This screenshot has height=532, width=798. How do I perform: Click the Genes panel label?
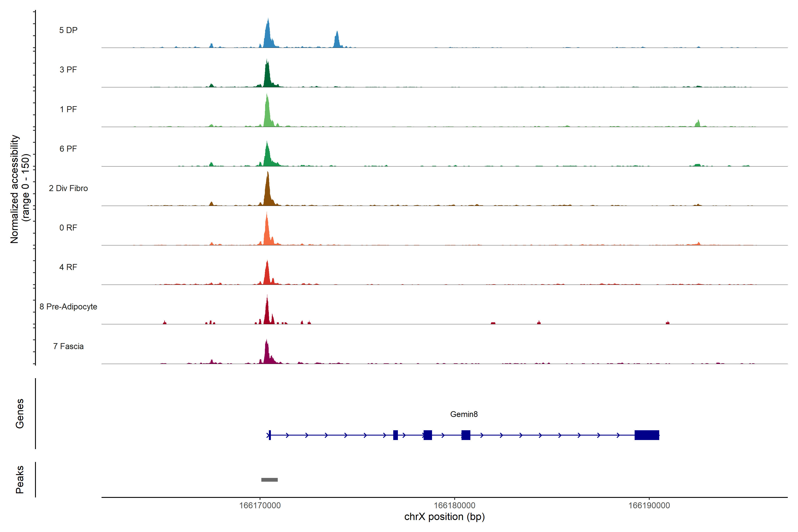(20, 414)
